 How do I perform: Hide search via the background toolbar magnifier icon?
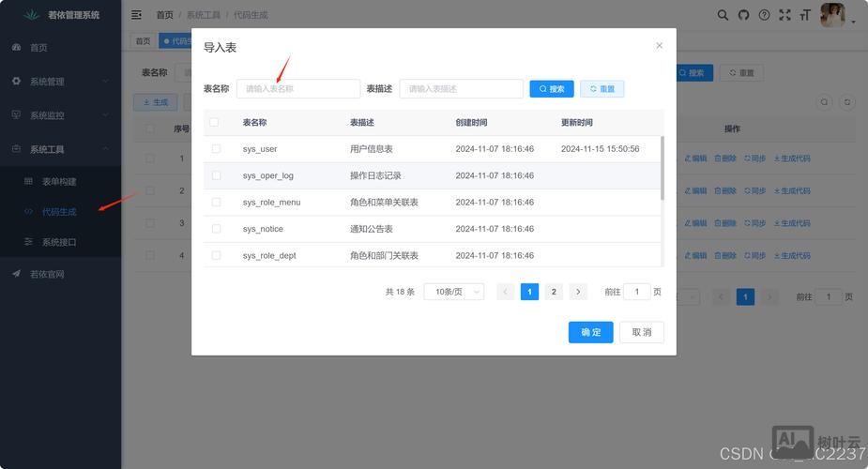pyautogui.click(x=824, y=101)
